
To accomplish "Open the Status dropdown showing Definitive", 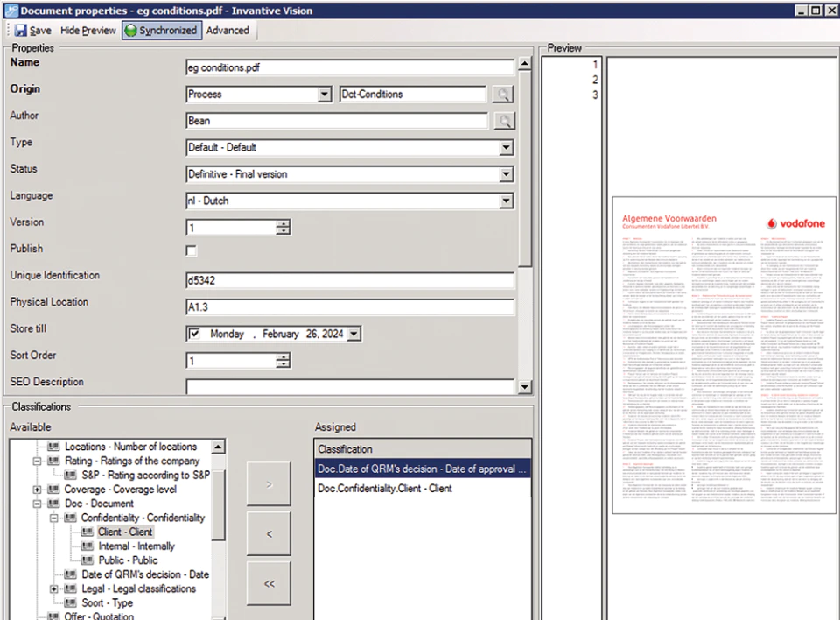I will point(506,174).
